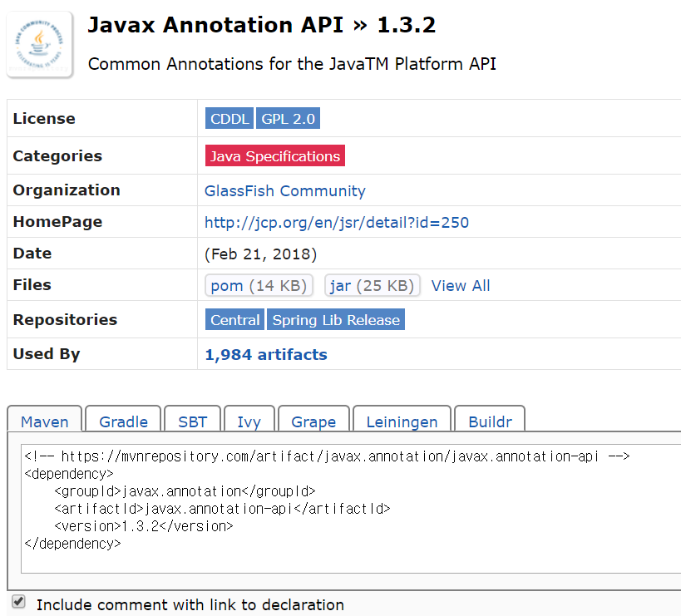Open the Central repository tag
The image size is (681, 616).
[x=234, y=319]
